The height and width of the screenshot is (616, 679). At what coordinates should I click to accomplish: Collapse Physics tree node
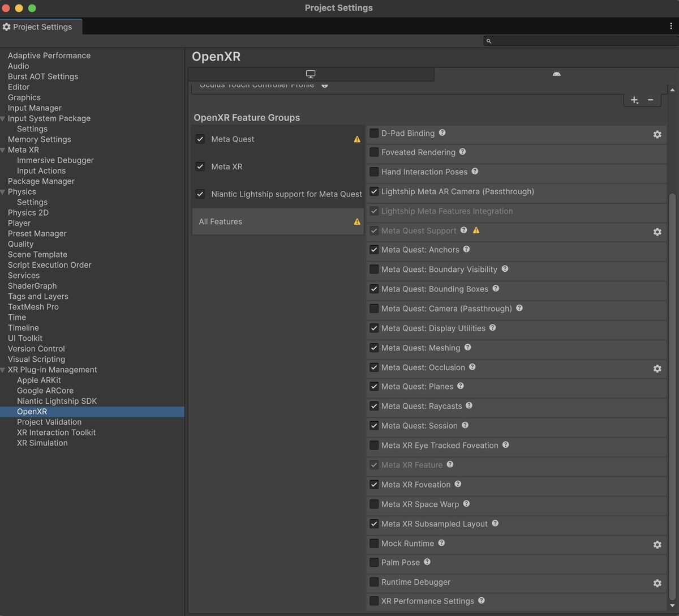[3, 192]
